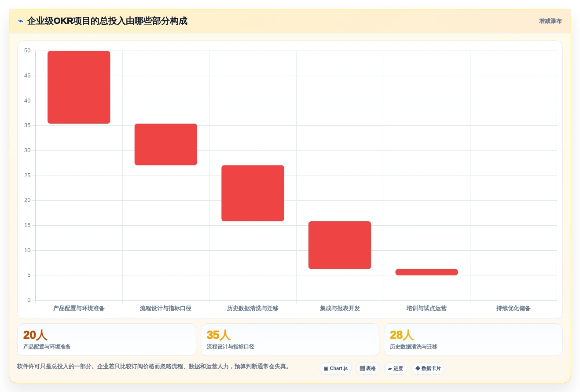Click the 流程设计与指标口径 waterfall bar

coord(166,144)
